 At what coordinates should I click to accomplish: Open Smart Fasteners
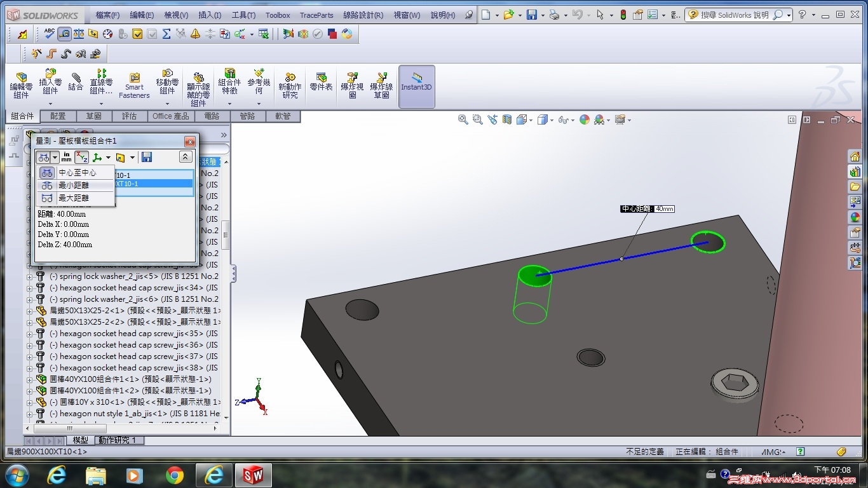134,86
